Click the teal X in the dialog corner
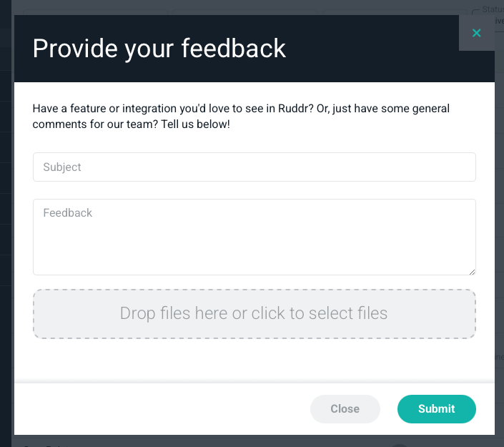The width and height of the screenshot is (504, 447). click(x=476, y=33)
